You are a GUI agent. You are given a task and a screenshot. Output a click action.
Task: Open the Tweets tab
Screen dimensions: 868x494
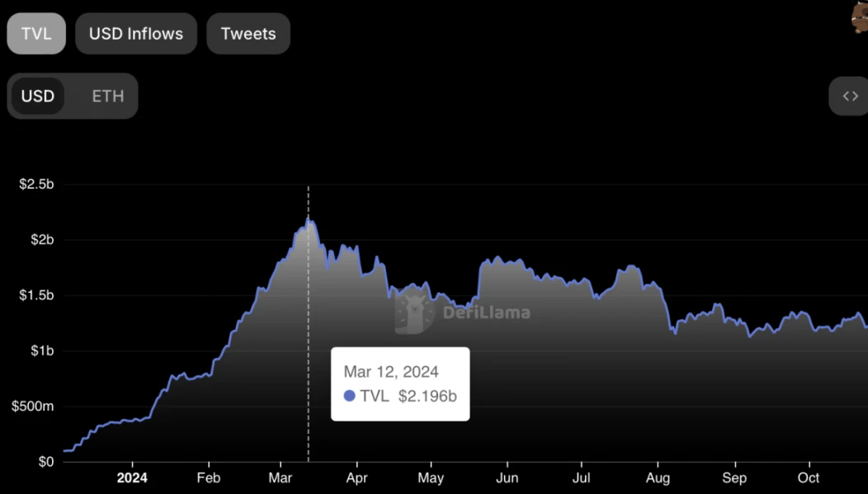[x=248, y=34]
